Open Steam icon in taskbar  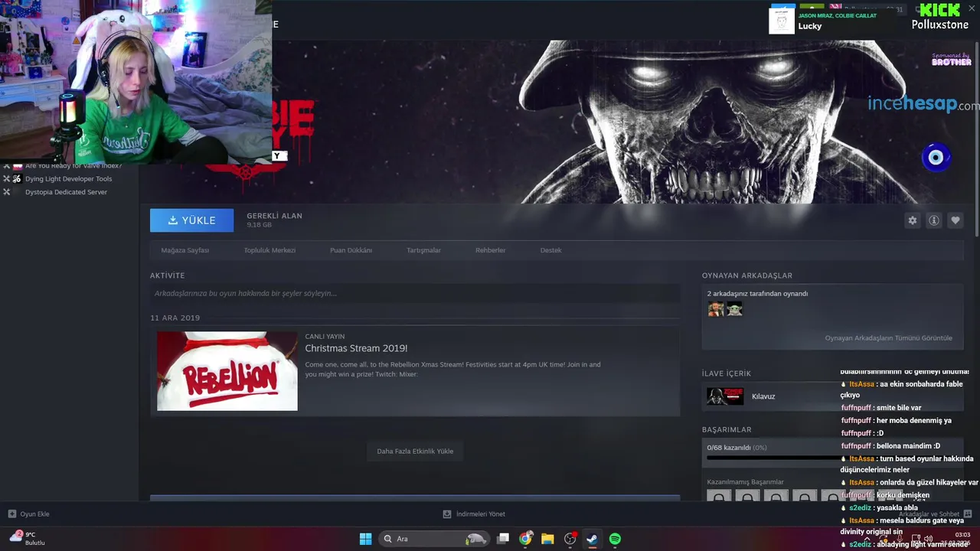[x=592, y=539]
